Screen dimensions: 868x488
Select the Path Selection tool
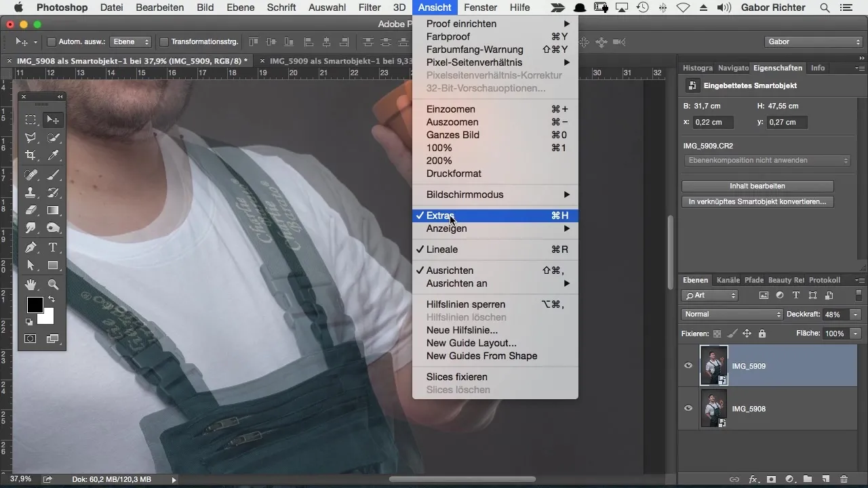tap(31, 265)
